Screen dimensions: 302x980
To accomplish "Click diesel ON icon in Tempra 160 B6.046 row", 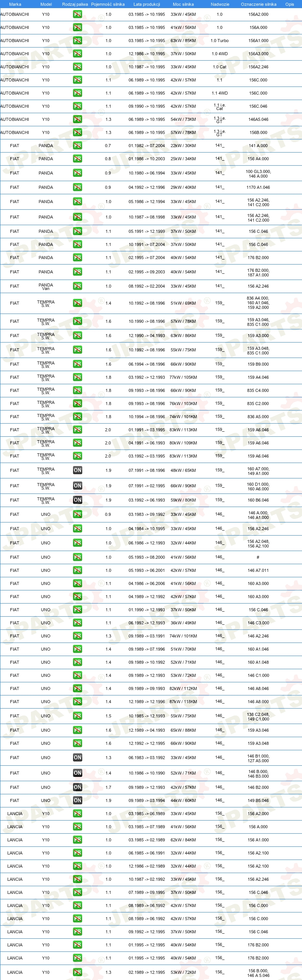I will click(x=77, y=500).
